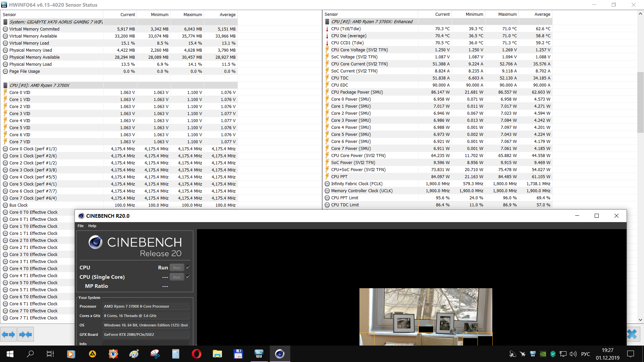Screen dimensions: 644x362
Task: Click the left pane Maximum column header
Action: [x=187, y=14]
